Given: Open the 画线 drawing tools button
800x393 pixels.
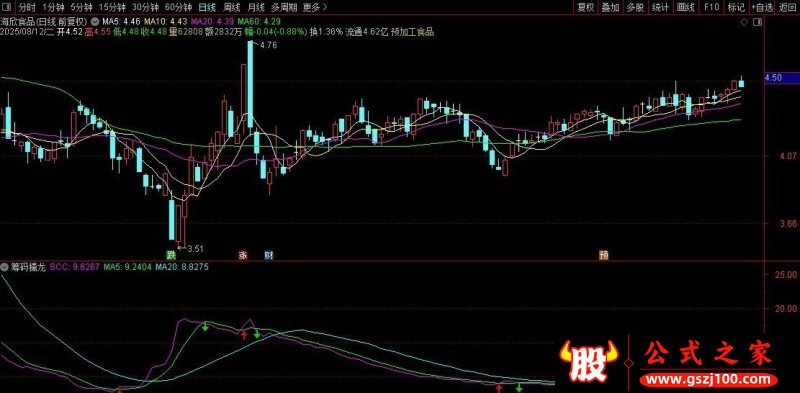Looking at the screenshot, I should pyautogui.click(x=686, y=7).
